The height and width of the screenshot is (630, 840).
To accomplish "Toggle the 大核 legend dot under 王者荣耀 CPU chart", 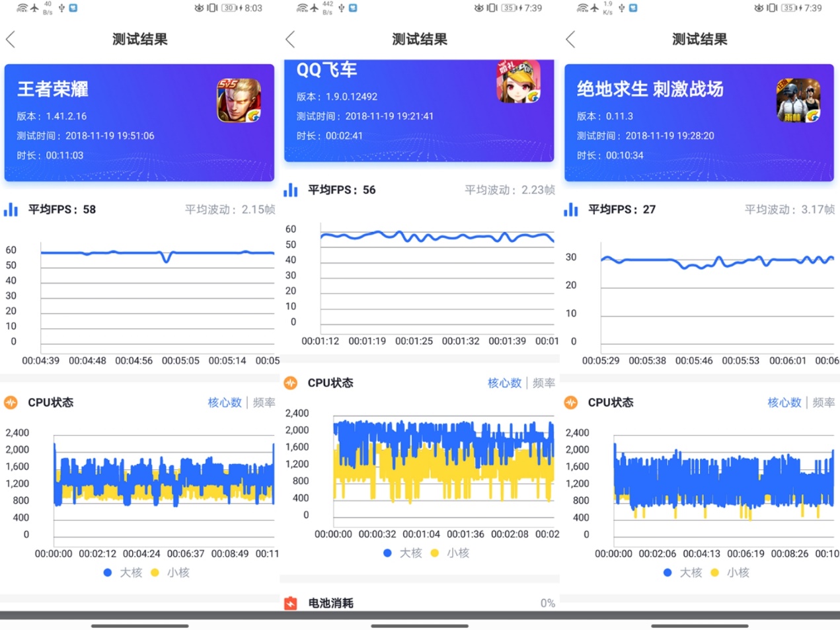I will 108,572.
